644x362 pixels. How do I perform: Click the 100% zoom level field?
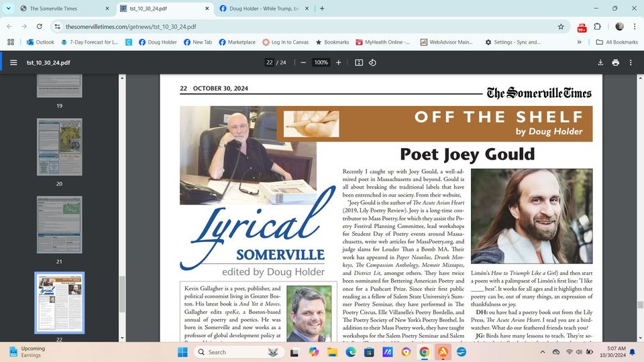pyautogui.click(x=321, y=62)
